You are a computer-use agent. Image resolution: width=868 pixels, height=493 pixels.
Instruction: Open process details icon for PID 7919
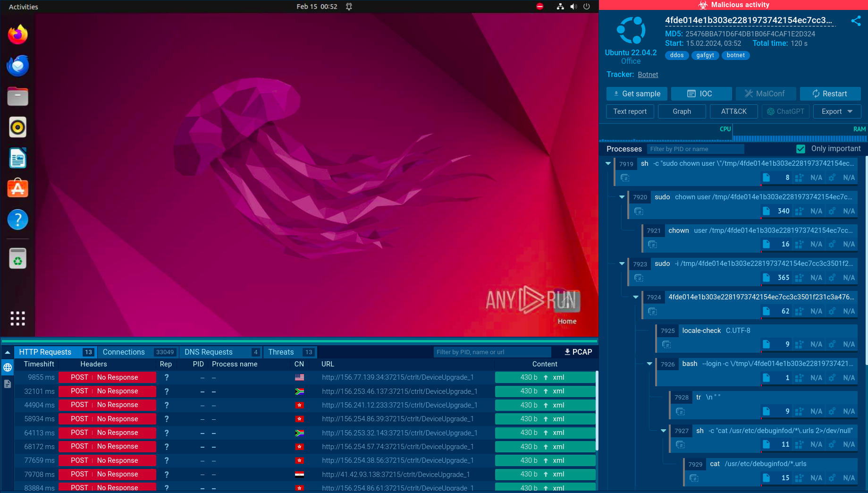pyautogui.click(x=625, y=178)
